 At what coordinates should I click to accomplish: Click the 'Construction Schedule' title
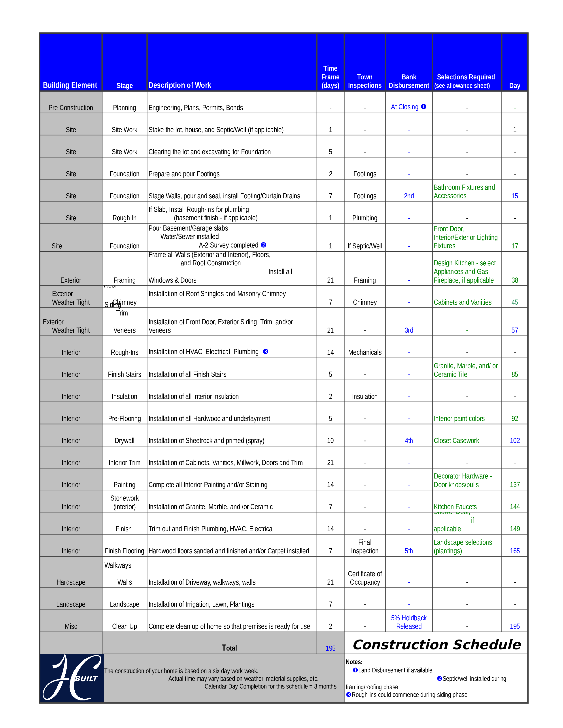pos(436,644)
